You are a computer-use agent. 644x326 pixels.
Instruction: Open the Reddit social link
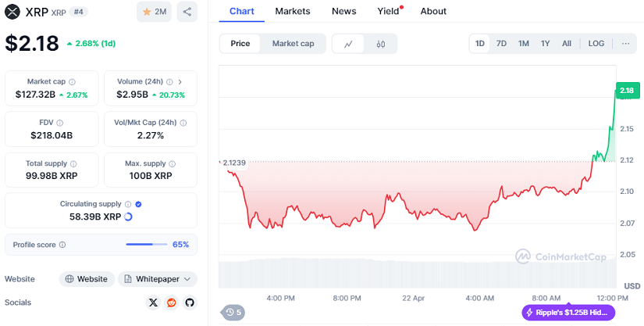tap(172, 303)
